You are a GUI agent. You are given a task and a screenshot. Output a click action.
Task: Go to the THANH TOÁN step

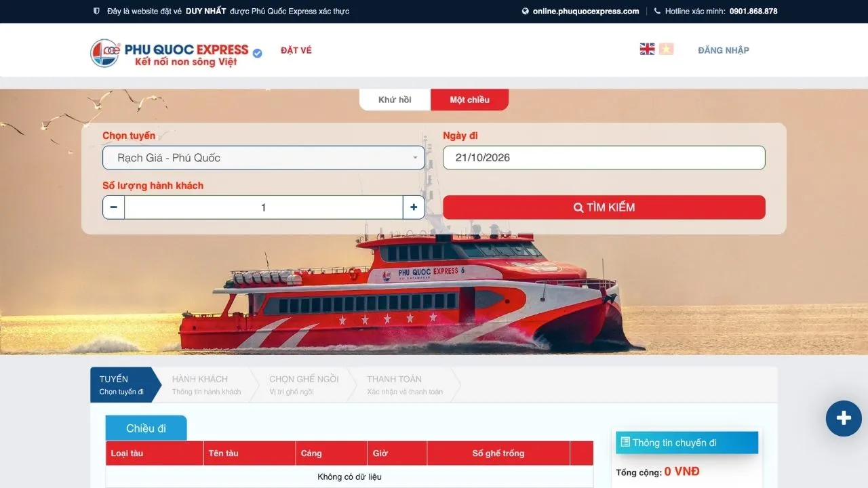point(405,385)
